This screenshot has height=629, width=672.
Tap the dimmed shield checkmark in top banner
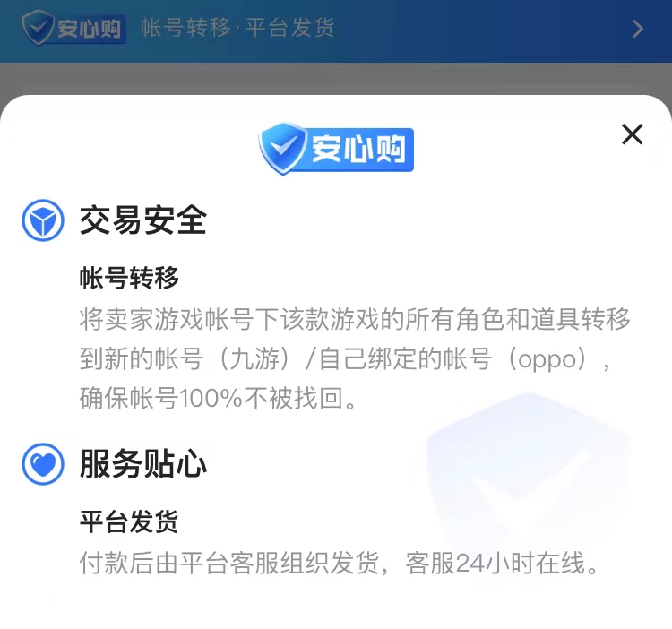coord(38,28)
